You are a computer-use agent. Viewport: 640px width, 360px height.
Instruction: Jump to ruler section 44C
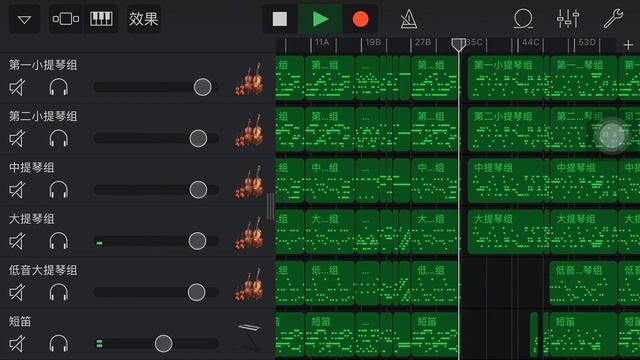pos(530,42)
